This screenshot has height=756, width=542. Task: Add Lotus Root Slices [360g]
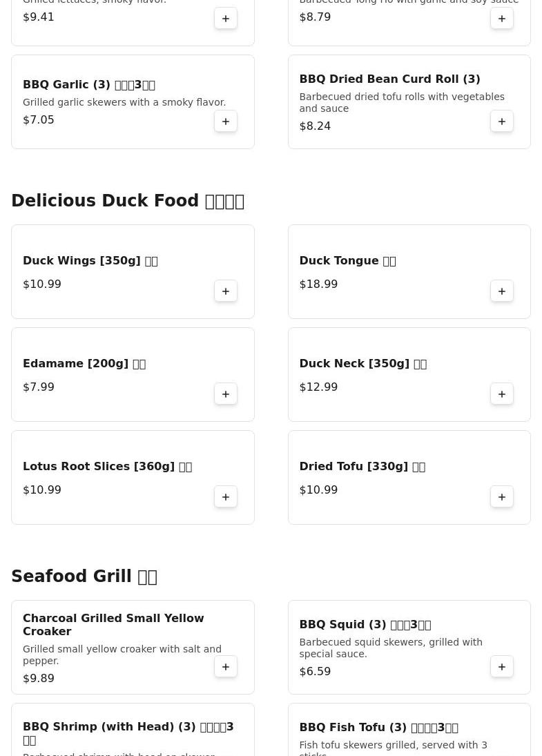(226, 497)
